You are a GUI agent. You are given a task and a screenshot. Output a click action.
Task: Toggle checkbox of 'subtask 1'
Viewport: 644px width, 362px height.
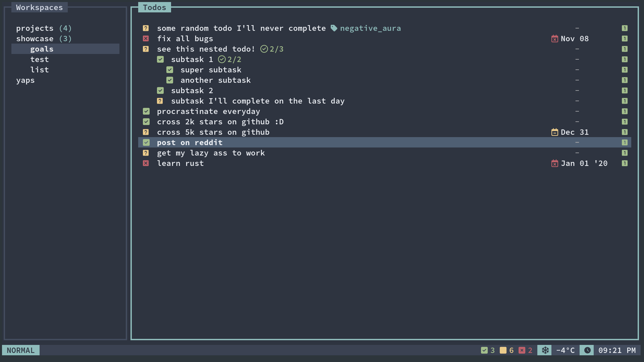(x=160, y=59)
